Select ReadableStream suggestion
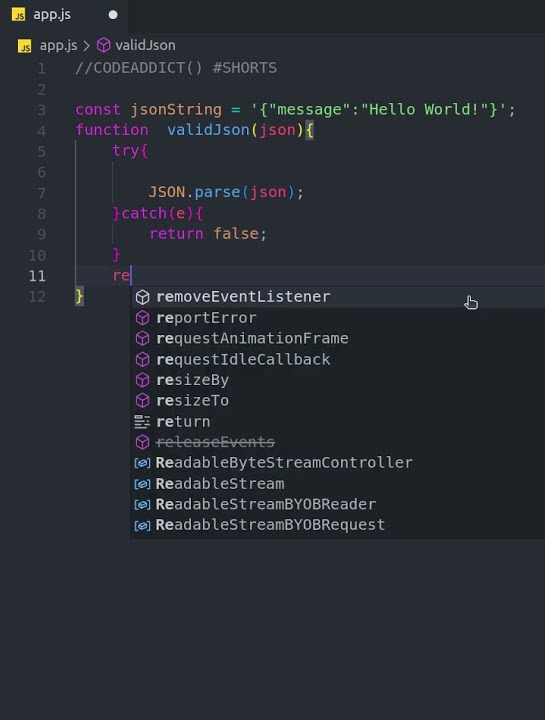Viewport: 545px width, 720px height. coord(337,484)
